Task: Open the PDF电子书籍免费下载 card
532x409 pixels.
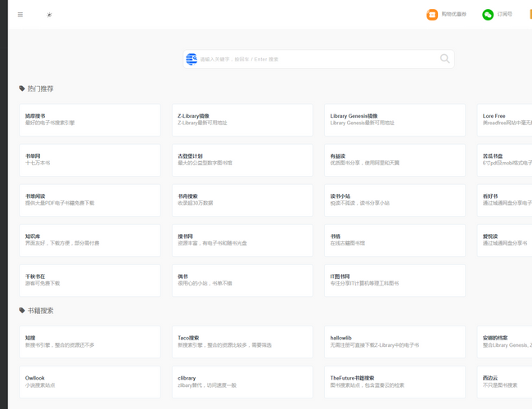Action: (90, 200)
